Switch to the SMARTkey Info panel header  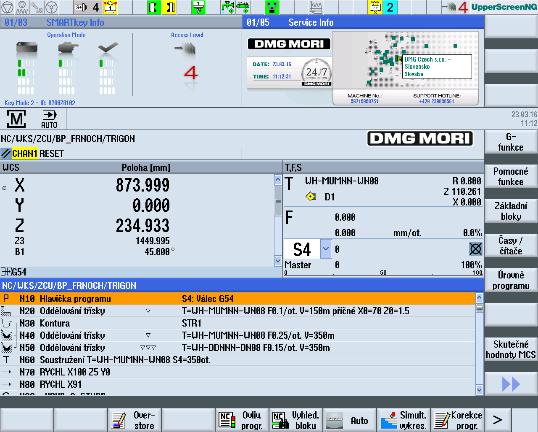(x=121, y=23)
